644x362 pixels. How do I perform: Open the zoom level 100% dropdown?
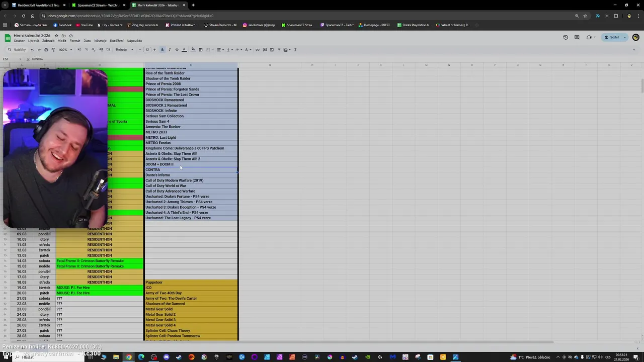(x=65, y=50)
